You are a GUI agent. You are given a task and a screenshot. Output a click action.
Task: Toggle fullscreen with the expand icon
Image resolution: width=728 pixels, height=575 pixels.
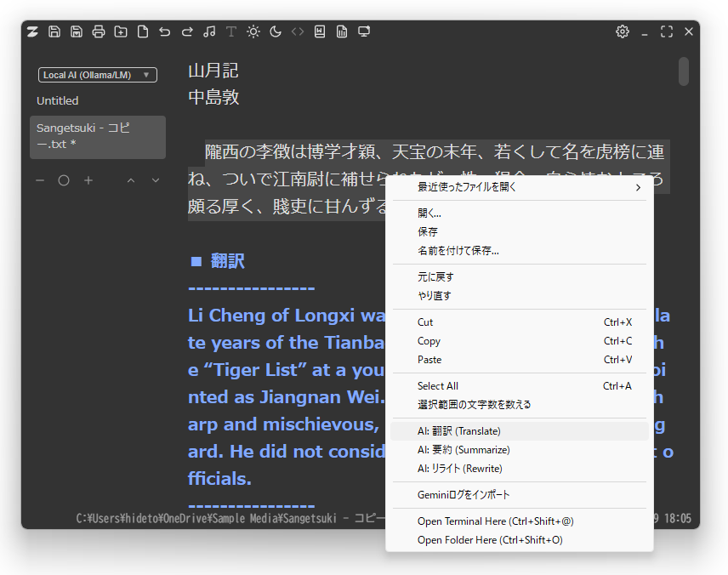[666, 31]
